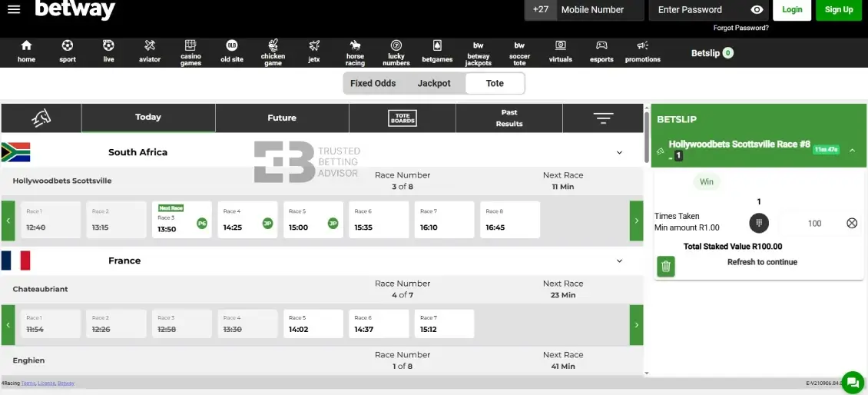Collapse the South Africa section

619,152
